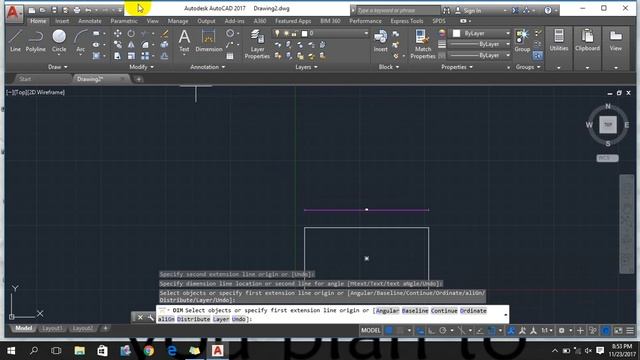Click the TOP face of ViewCube
Image resolution: width=640 pixels, height=360 pixels.
pyautogui.click(x=608, y=124)
